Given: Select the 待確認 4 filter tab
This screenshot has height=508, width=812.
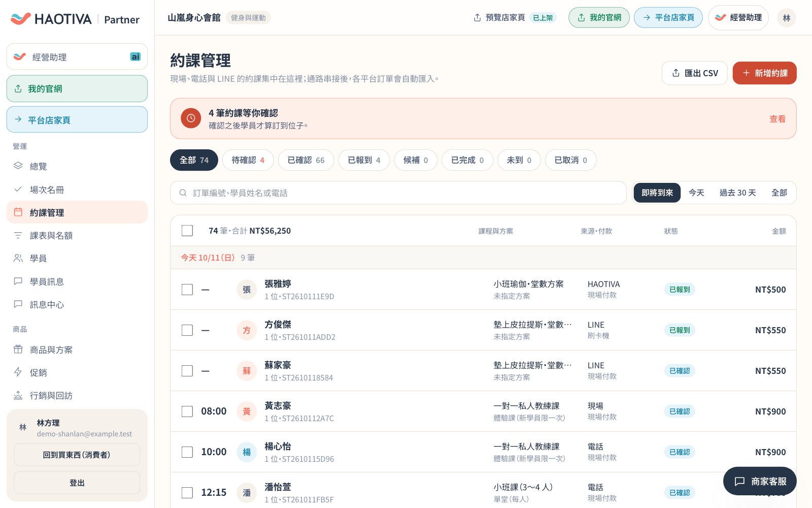Looking at the screenshot, I should (x=248, y=160).
